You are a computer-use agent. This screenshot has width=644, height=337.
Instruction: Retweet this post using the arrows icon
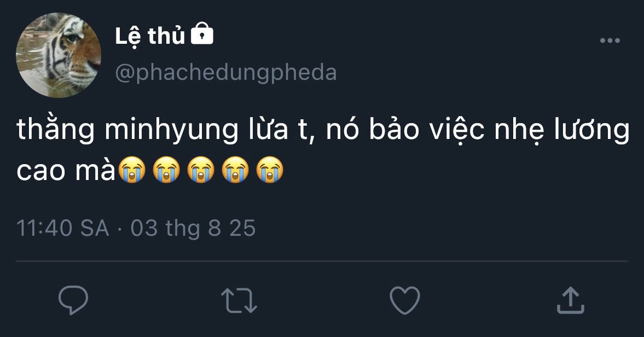[239, 301]
